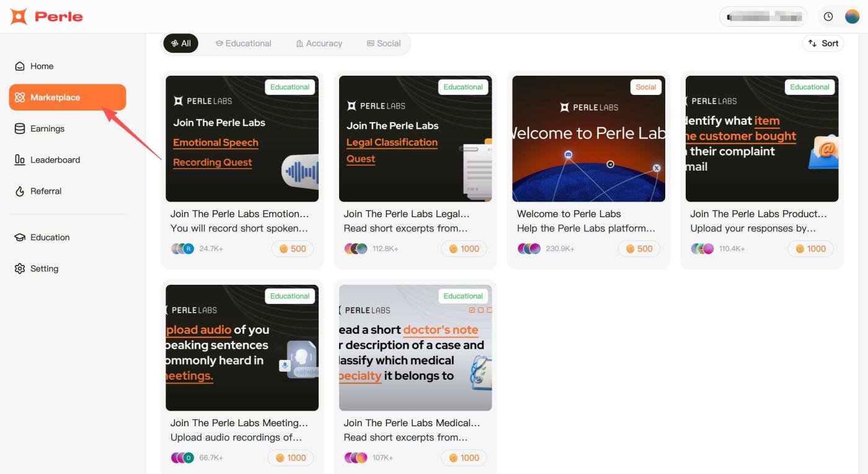Click Educational tag on Medical card
Image resolution: width=868 pixels, height=474 pixels.
pos(463,297)
